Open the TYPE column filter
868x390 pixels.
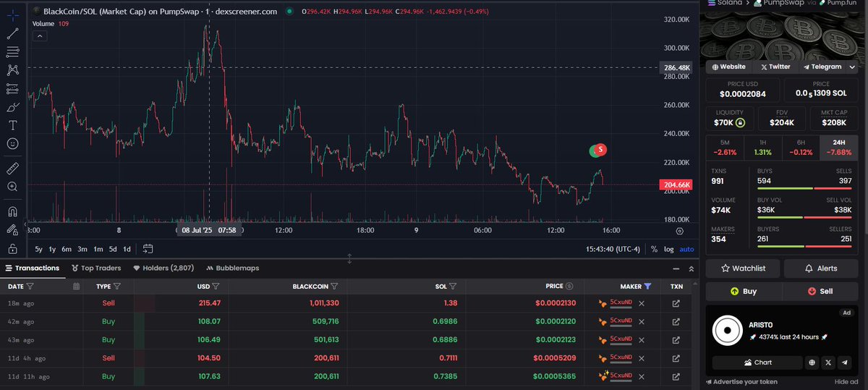coord(117,287)
